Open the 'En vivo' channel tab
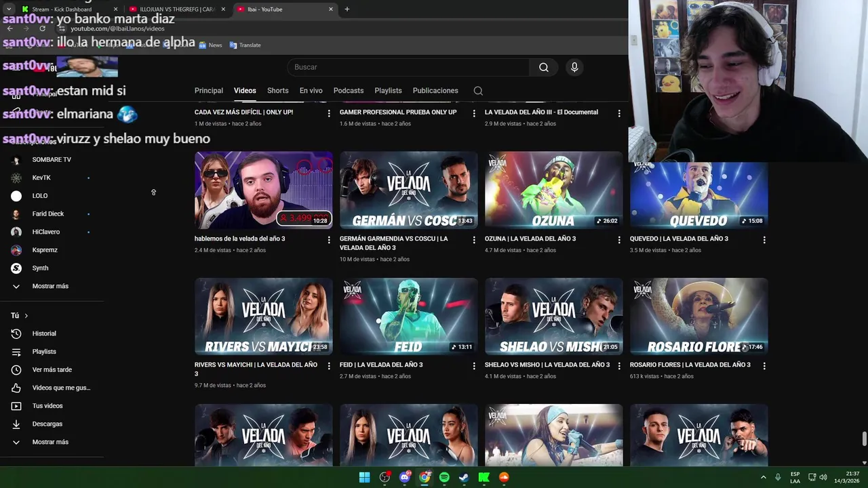The height and width of the screenshot is (488, 868). pyautogui.click(x=311, y=91)
